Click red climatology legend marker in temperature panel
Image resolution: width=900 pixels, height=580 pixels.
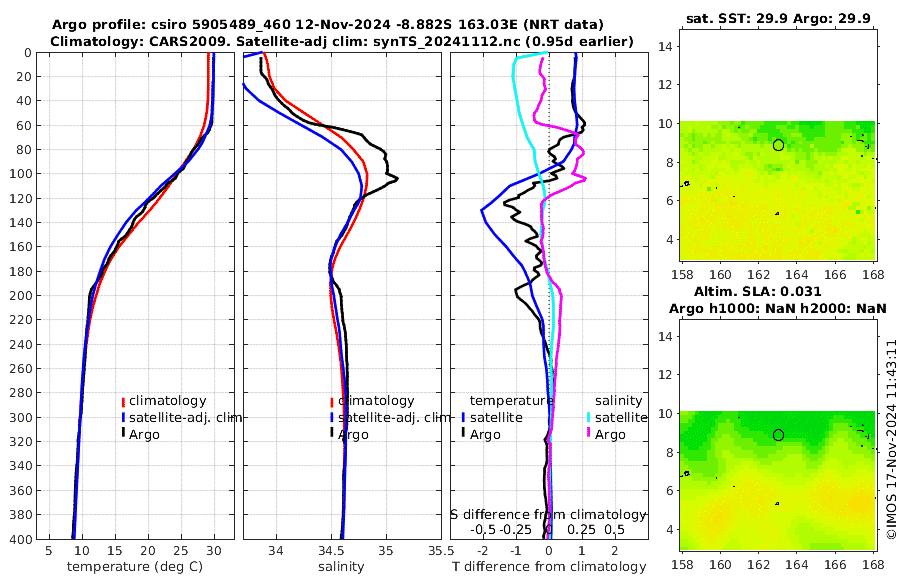click(x=123, y=402)
